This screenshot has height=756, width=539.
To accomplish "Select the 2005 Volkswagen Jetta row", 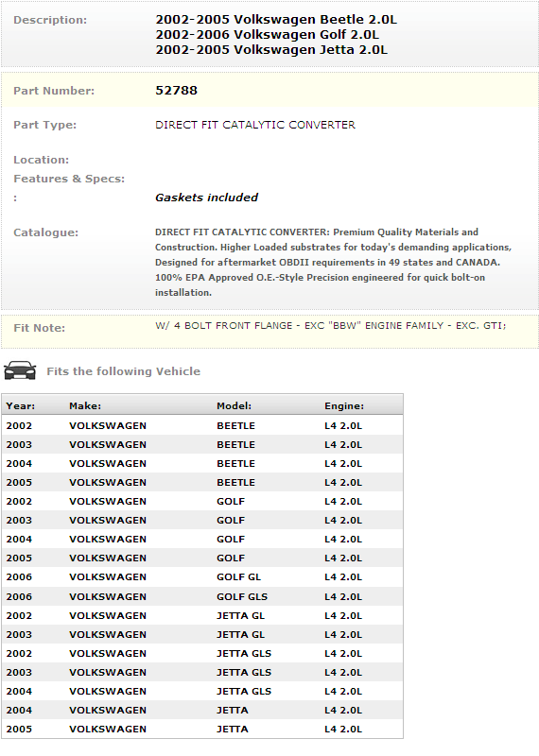I will coord(202,729).
